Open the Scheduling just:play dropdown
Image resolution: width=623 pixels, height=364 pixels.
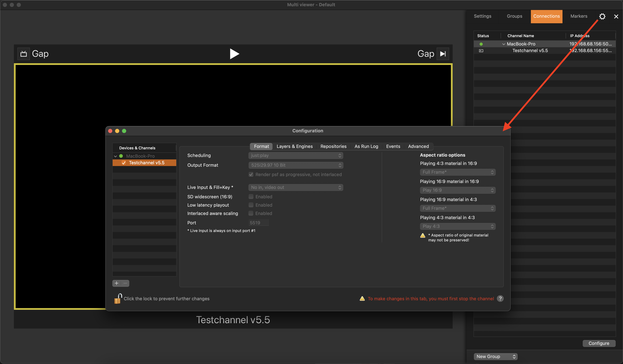296,155
